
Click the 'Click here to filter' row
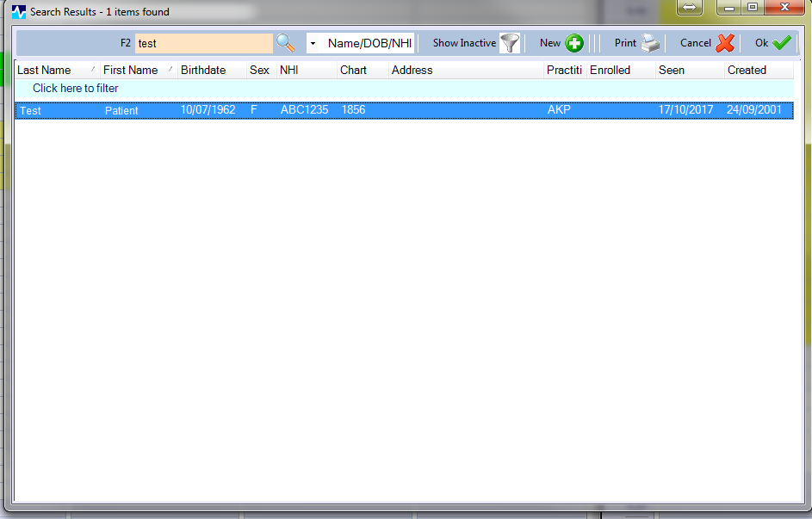pos(76,89)
